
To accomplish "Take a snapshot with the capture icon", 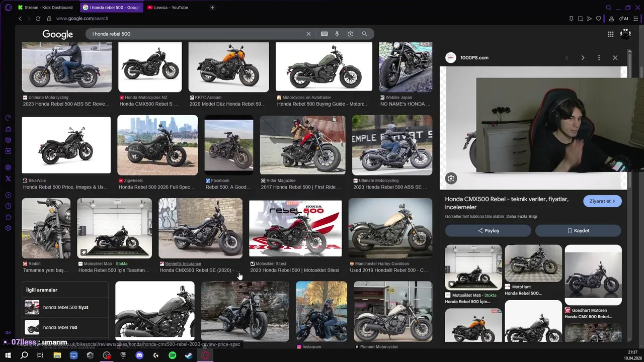I will point(580,19).
